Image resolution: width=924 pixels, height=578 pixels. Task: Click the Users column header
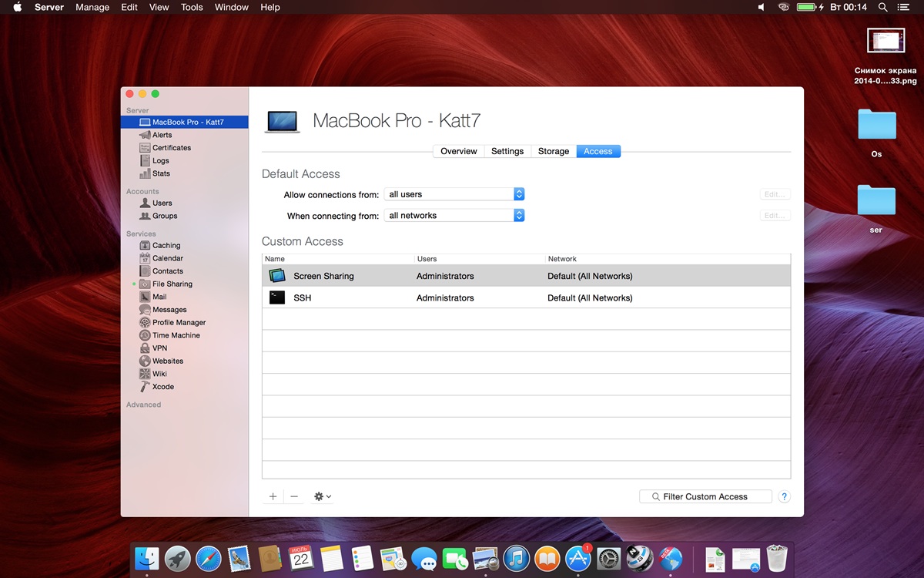coord(479,259)
